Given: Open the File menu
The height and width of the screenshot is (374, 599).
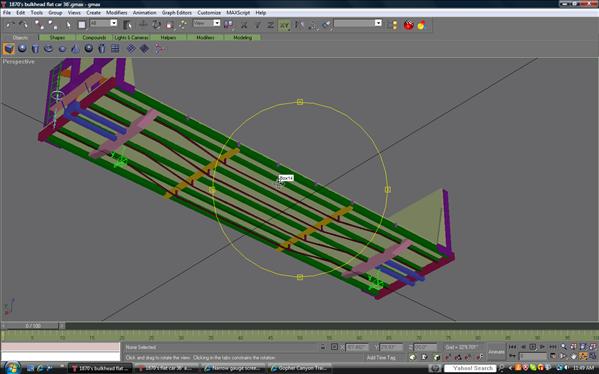Looking at the screenshot, I should click(6, 13).
